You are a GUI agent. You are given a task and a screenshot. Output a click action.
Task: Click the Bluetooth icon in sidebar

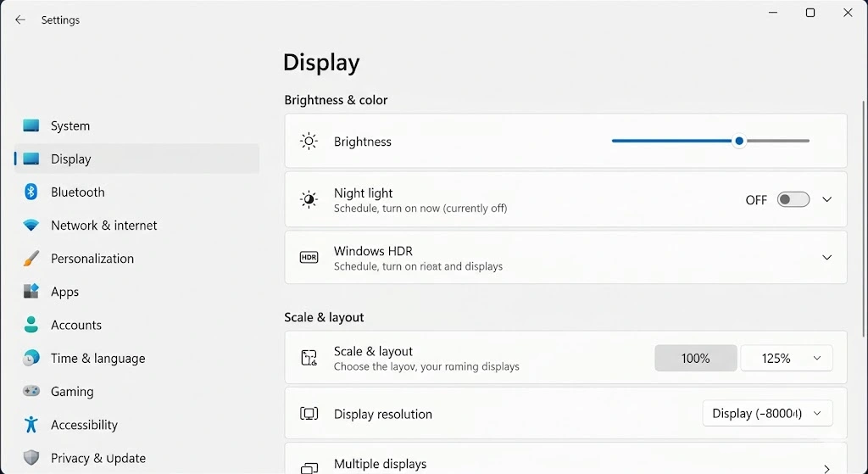pyautogui.click(x=31, y=192)
